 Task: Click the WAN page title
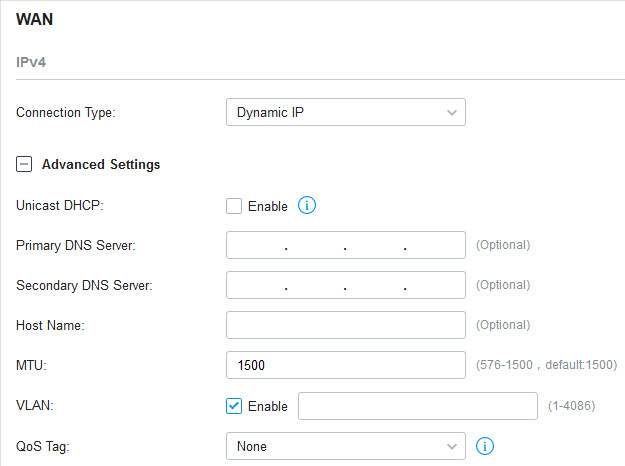click(x=34, y=19)
